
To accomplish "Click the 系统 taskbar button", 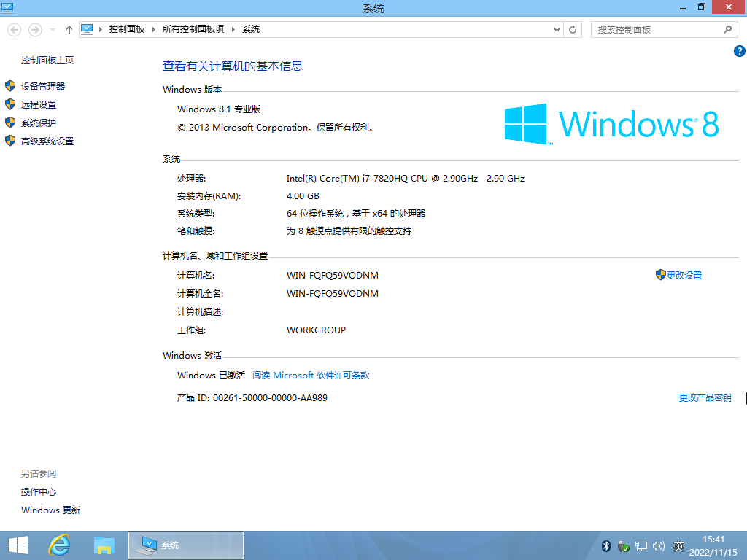I will 186,545.
